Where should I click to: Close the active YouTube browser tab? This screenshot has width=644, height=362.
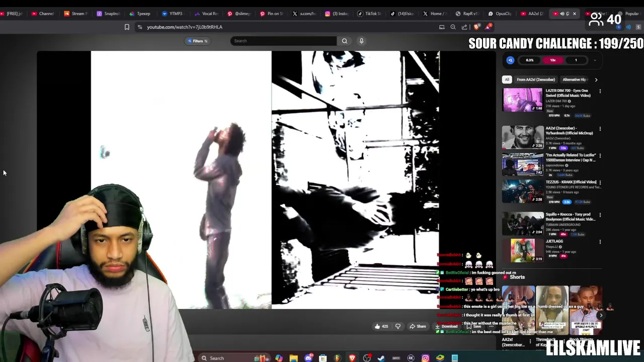coord(575,14)
